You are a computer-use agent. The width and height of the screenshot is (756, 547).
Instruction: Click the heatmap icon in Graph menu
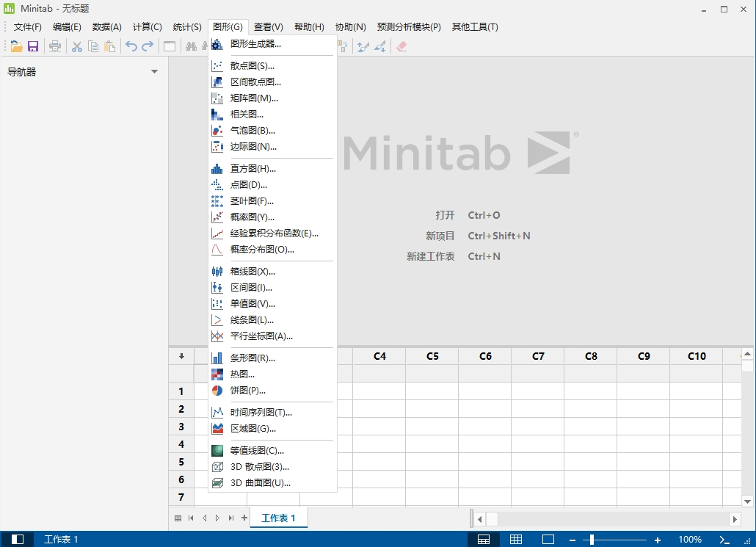click(x=217, y=374)
